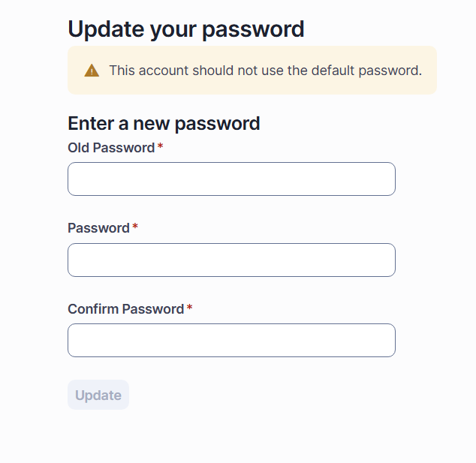Click the Confirm Password field label

click(125, 309)
